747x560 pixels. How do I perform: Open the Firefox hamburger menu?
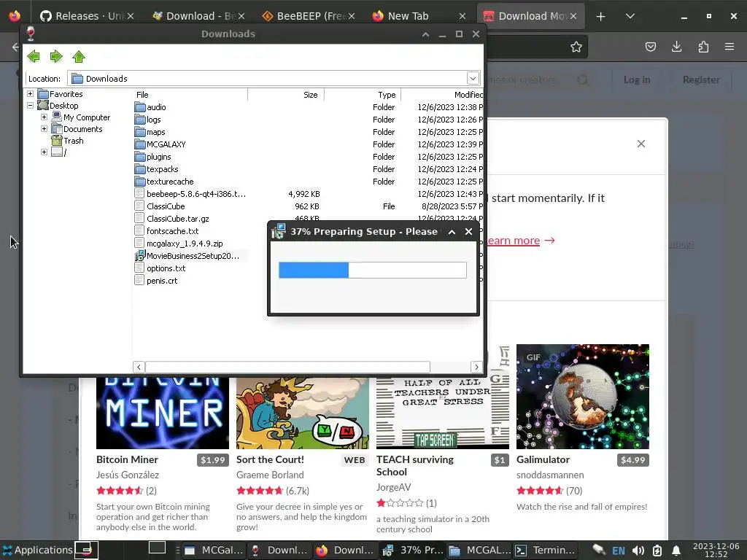729,47
